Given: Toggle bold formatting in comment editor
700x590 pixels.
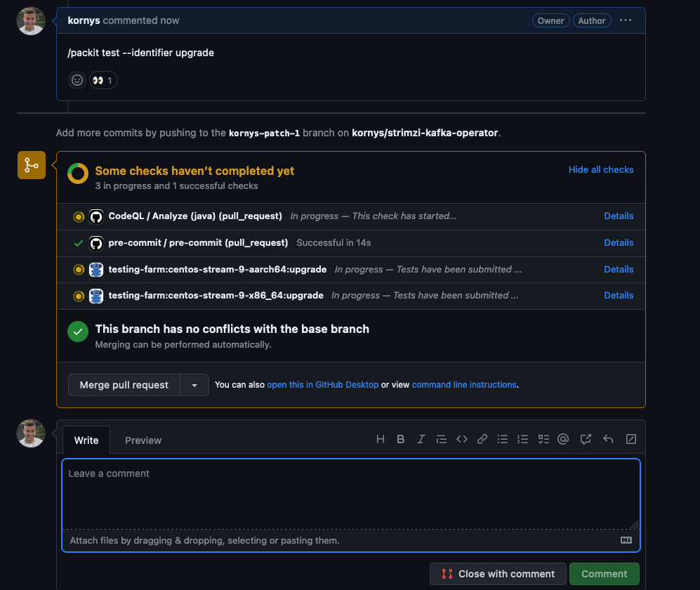Looking at the screenshot, I should point(401,440).
